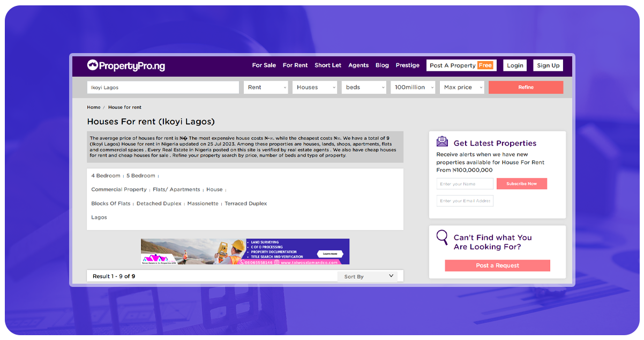
Task: Select the 5 Bedroom filter link
Action: (141, 176)
